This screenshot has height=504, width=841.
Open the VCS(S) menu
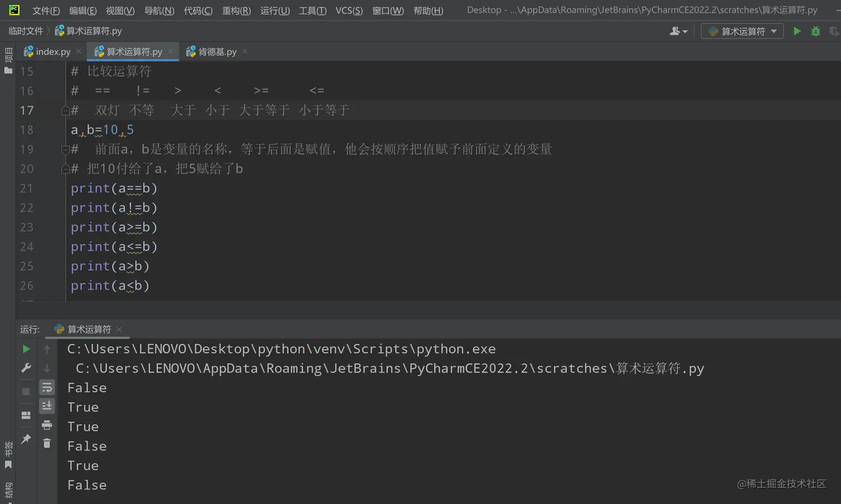click(x=349, y=11)
